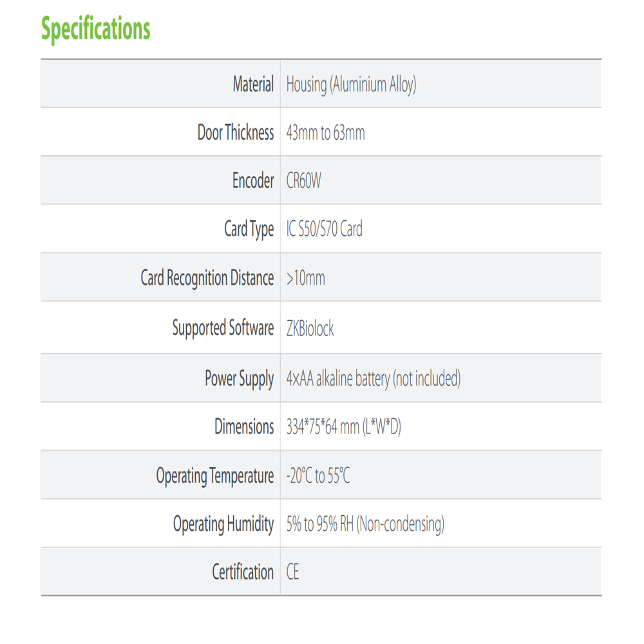Screen dimensions: 644x644
Task: Click the ZKBiolock software value
Action: [x=310, y=328]
